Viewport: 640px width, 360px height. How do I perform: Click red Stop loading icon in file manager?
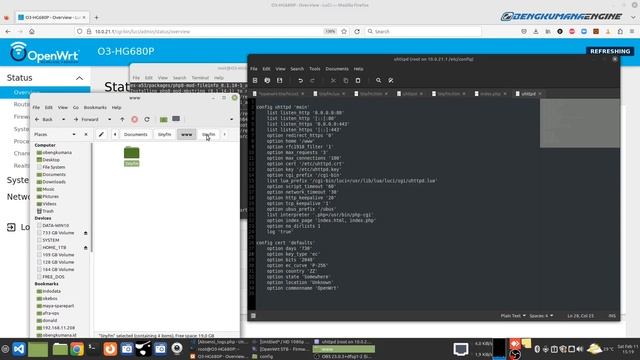[135, 120]
